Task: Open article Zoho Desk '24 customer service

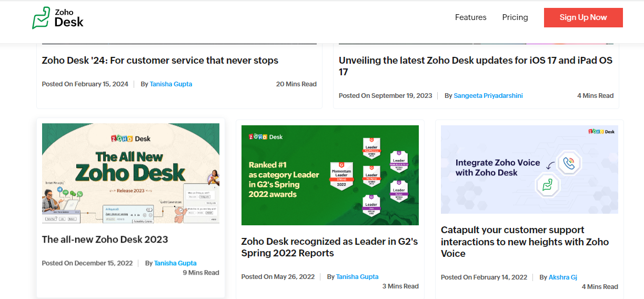Action: [x=160, y=61]
